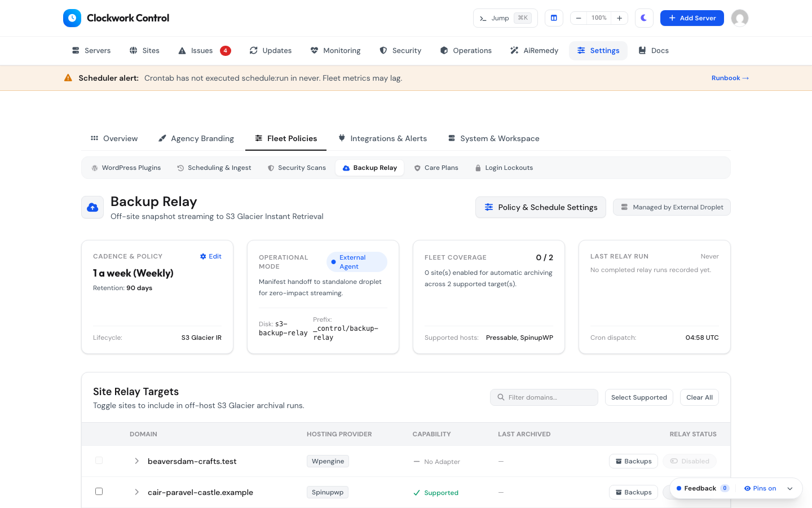
Task: Open Backups for cair-paravel-castle.example
Action: tap(633, 492)
